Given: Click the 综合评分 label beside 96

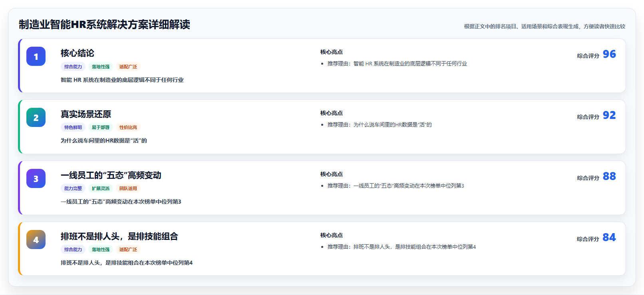Looking at the screenshot, I should (x=588, y=56).
